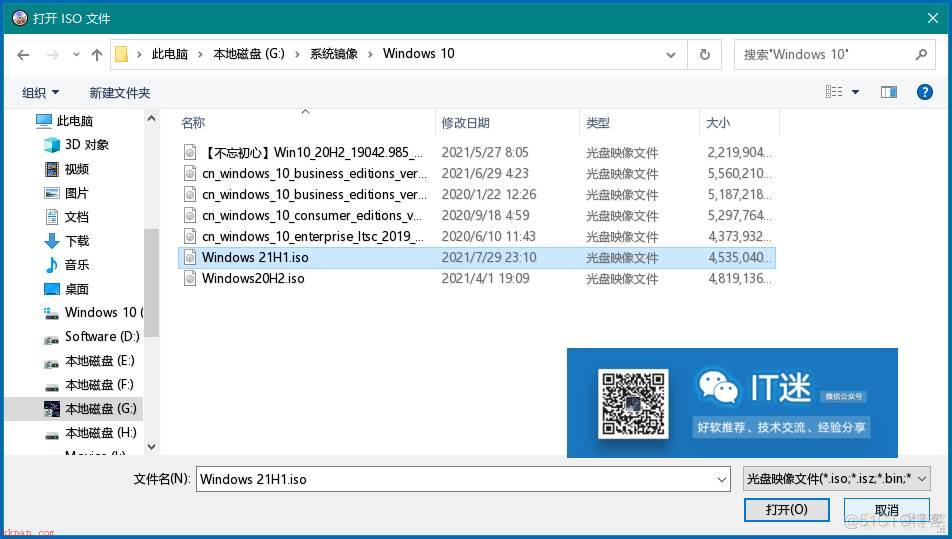Viewport: 952px width, 539px height.
Task: Click ISO icon of enterprise ltsc file
Action: click(x=190, y=236)
